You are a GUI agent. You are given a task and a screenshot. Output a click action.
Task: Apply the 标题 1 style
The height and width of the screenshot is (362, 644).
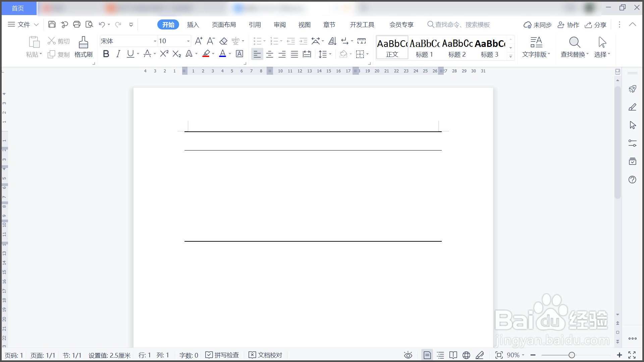424,48
